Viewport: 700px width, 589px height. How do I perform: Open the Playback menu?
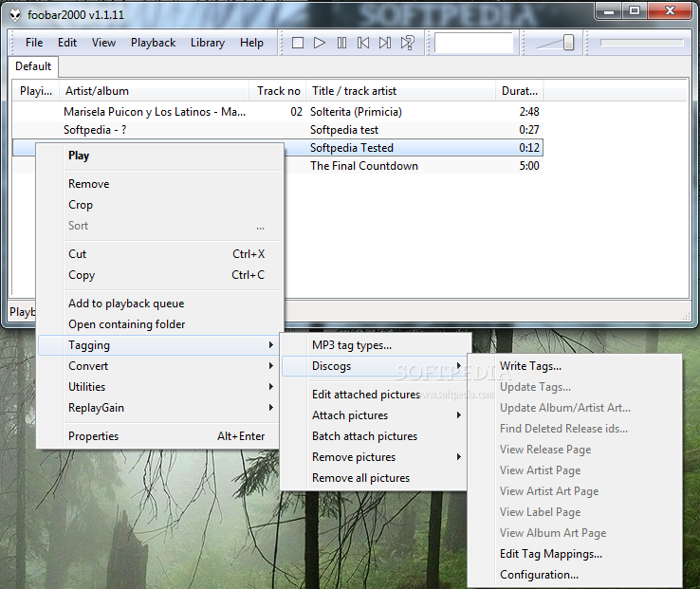click(153, 43)
